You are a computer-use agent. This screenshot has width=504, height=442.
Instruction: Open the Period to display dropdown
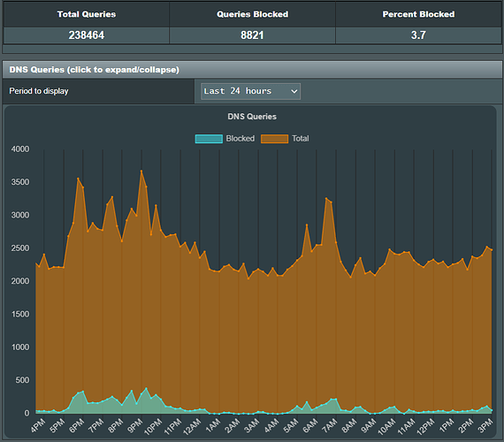click(250, 91)
